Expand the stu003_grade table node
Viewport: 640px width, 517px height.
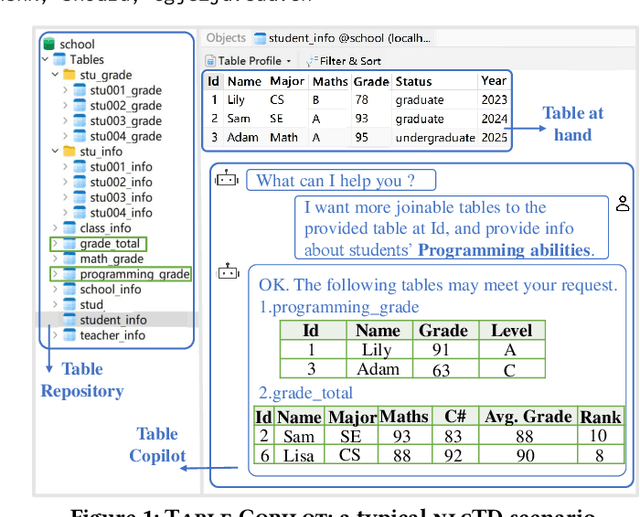click(x=65, y=120)
